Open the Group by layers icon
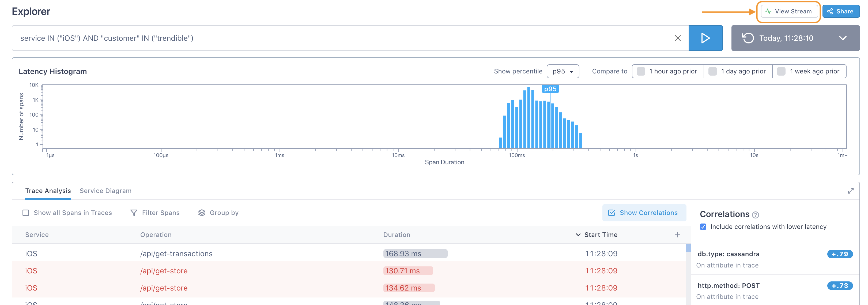868x305 pixels. click(x=202, y=213)
